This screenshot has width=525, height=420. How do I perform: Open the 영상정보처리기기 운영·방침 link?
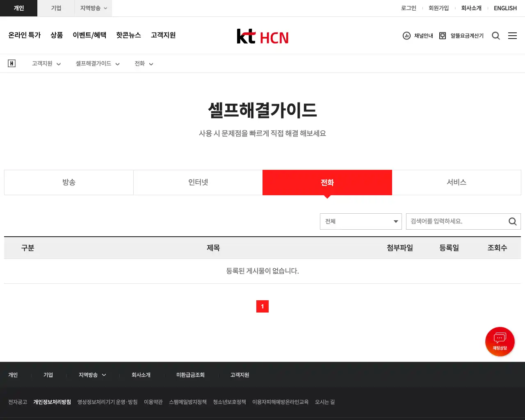[x=107, y=402]
